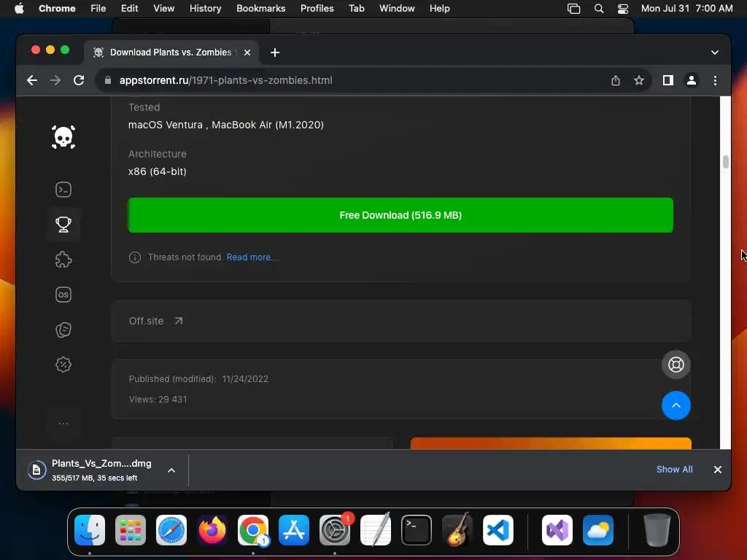Click the orange banner at page bottom

[x=551, y=443]
